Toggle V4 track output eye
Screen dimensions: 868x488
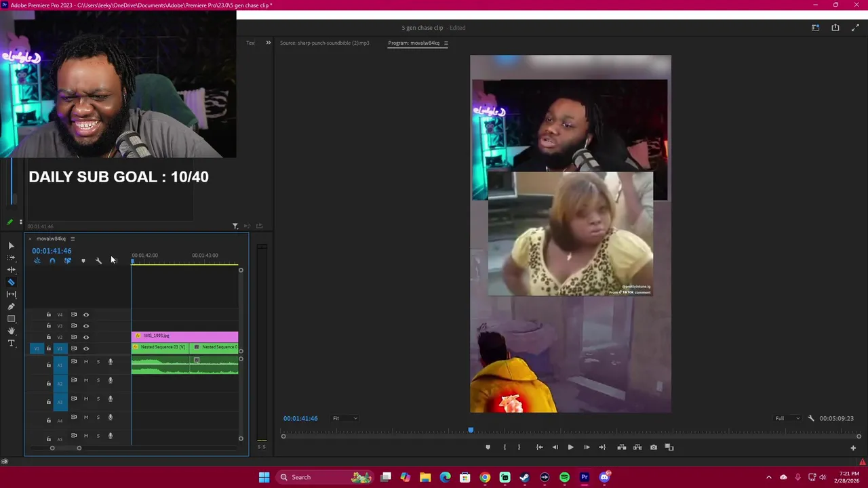(x=86, y=314)
